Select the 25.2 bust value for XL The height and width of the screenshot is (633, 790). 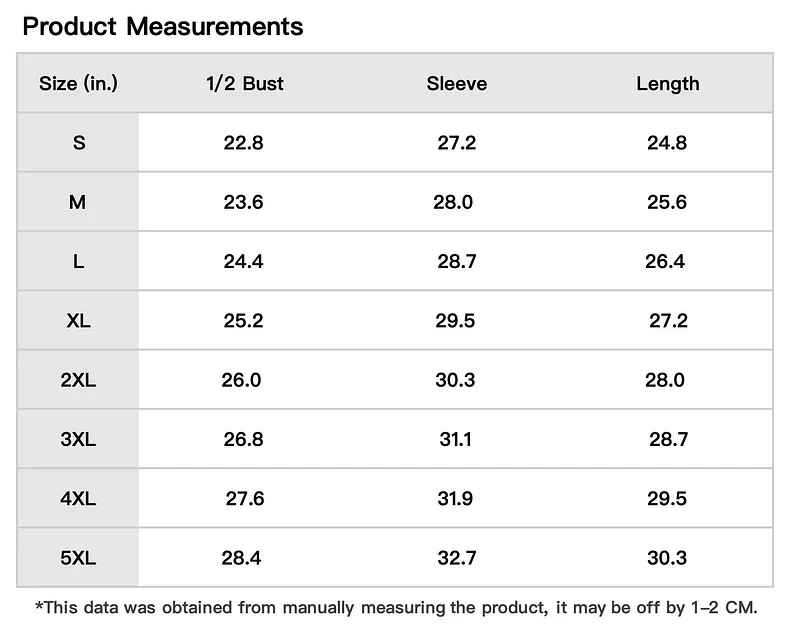point(243,321)
